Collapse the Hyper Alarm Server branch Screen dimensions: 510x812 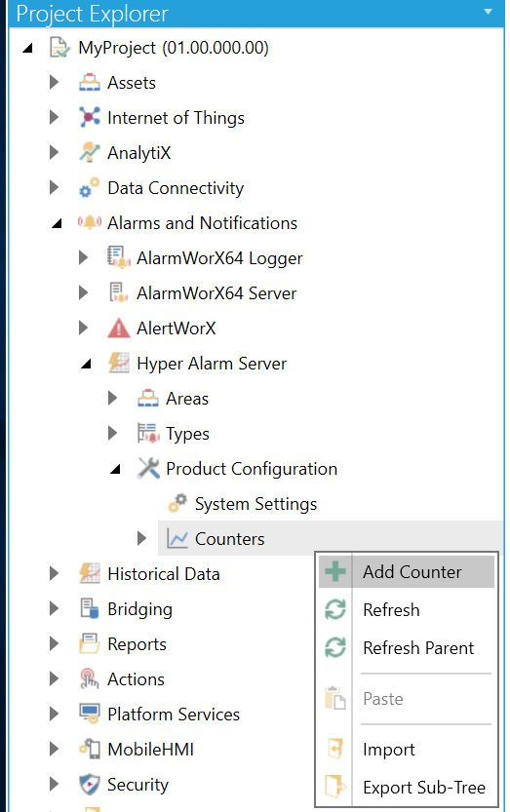[x=87, y=364]
